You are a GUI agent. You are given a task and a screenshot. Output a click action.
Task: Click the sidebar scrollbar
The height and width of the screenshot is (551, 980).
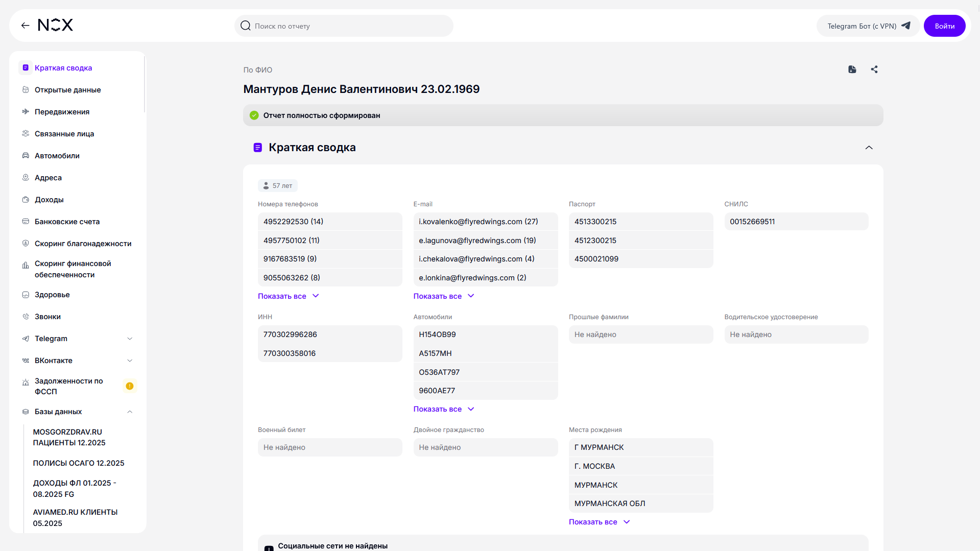pos(145,84)
